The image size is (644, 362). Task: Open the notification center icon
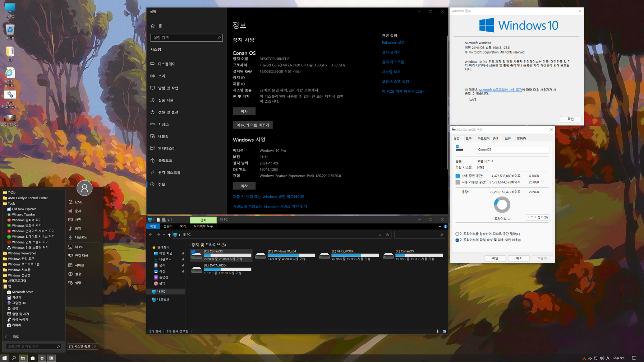click(634, 358)
